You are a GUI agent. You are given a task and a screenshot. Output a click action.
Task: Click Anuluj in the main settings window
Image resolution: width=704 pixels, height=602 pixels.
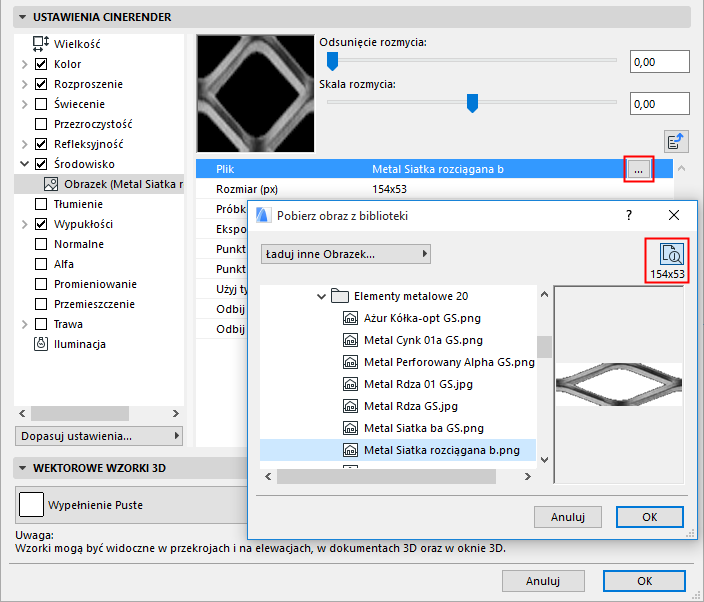coord(543,581)
